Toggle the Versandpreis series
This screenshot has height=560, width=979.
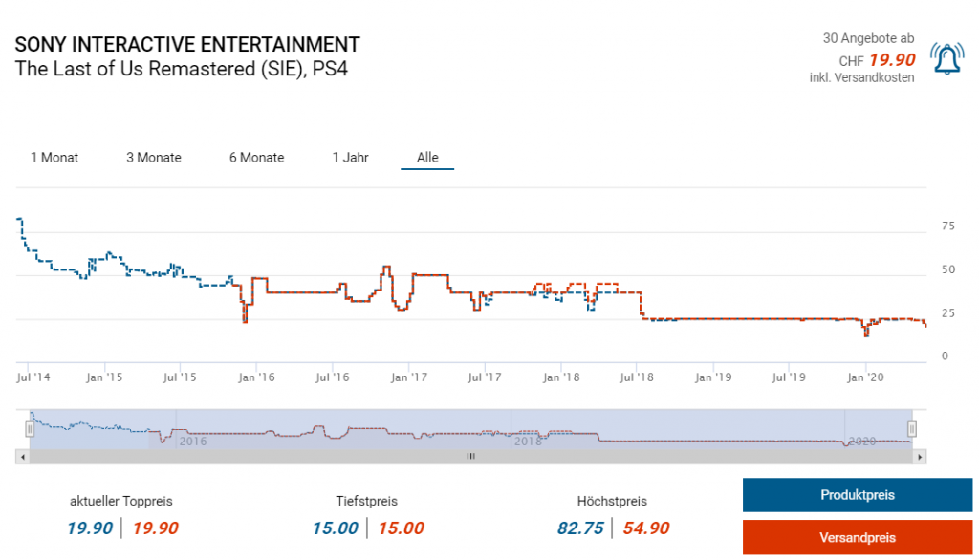[x=857, y=538]
